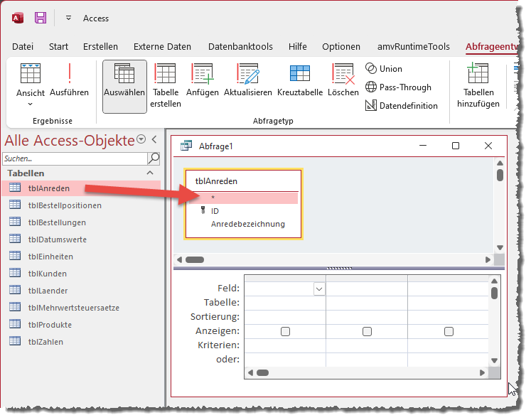Collapse the Tabellen group in navigation pane
The width and height of the screenshot is (531, 420).
[x=150, y=173]
